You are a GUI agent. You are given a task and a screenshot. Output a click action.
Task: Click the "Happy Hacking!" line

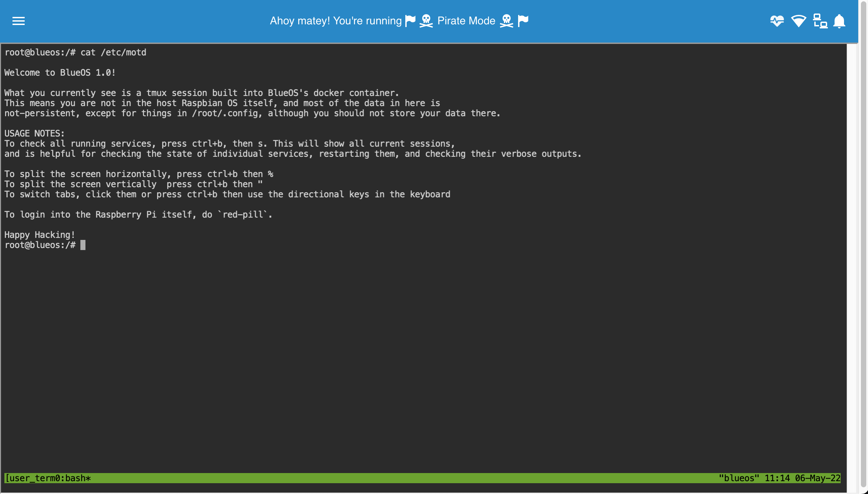click(40, 235)
